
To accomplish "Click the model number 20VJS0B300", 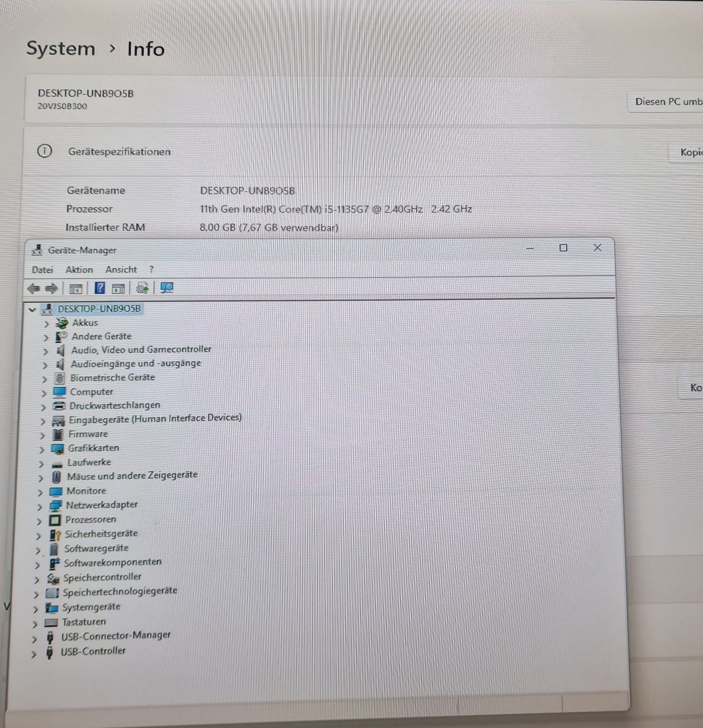I will coord(62,106).
